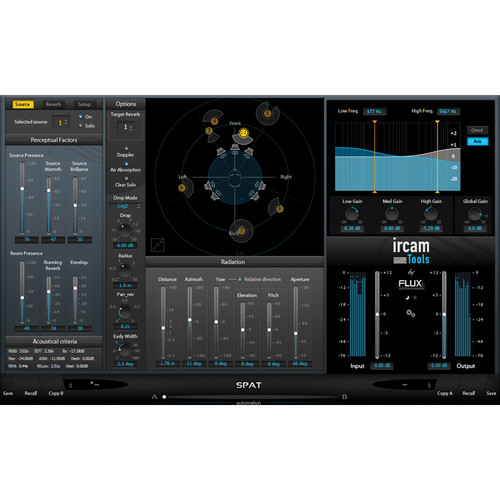The width and height of the screenshot is (500, 500).
Task: Select the source marker beside the Left label
Action: coord(182,188)
